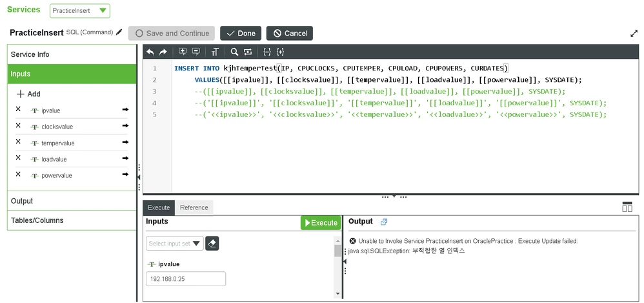The width and height of the screenshot is (644, 303).
Task: Run the query with the Execute button
Action: tap(321, 223)
